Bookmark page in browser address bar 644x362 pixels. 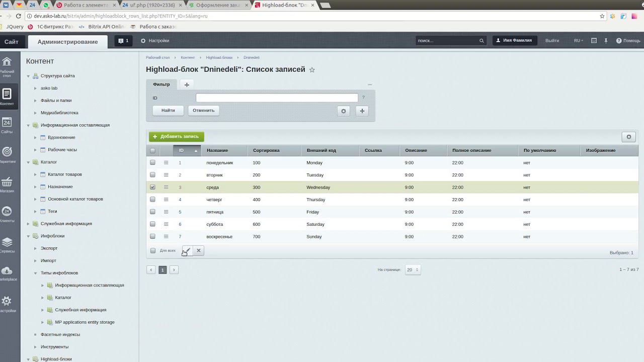[x=602, y=16]
